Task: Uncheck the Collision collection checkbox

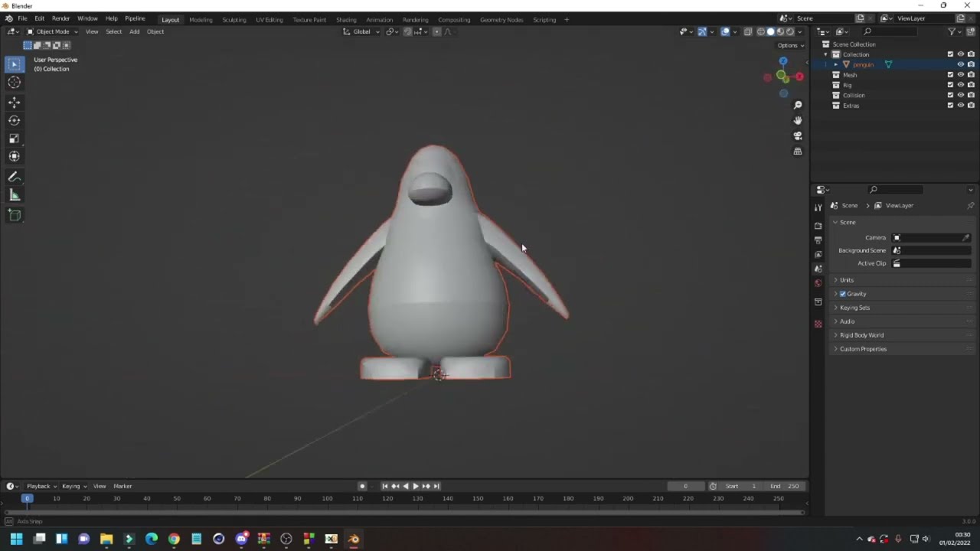Action: [x=949, y=95]
